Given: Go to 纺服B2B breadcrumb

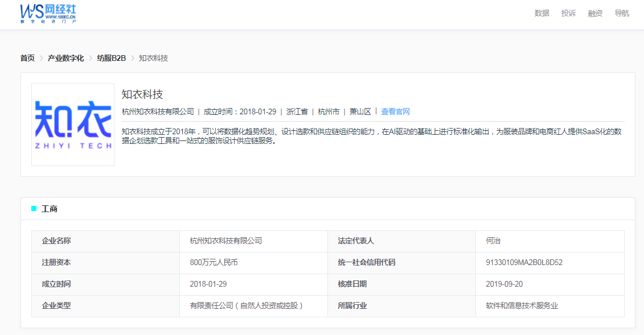Looking at the screenshot, I should tap(111, 58).
